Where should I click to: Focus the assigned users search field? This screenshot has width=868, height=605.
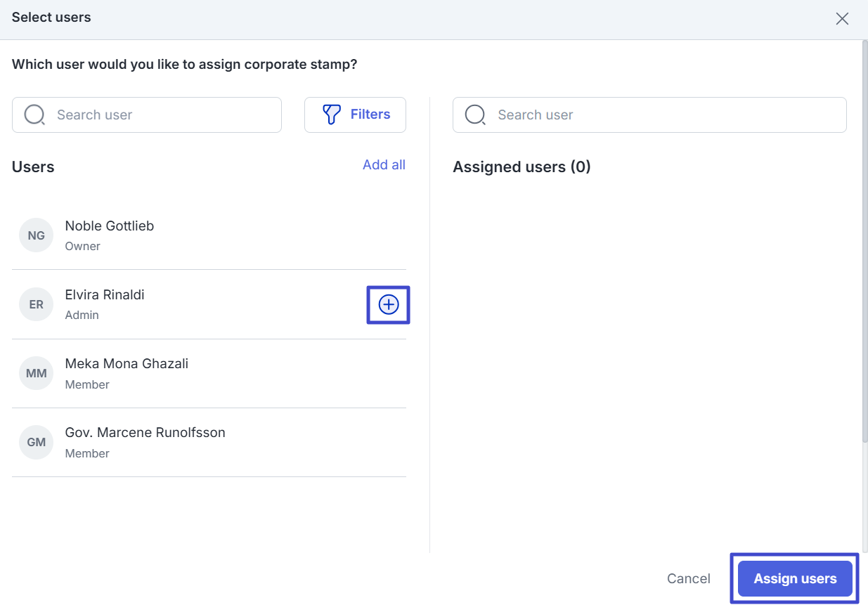pyautogui.click(x=661, y=115)
